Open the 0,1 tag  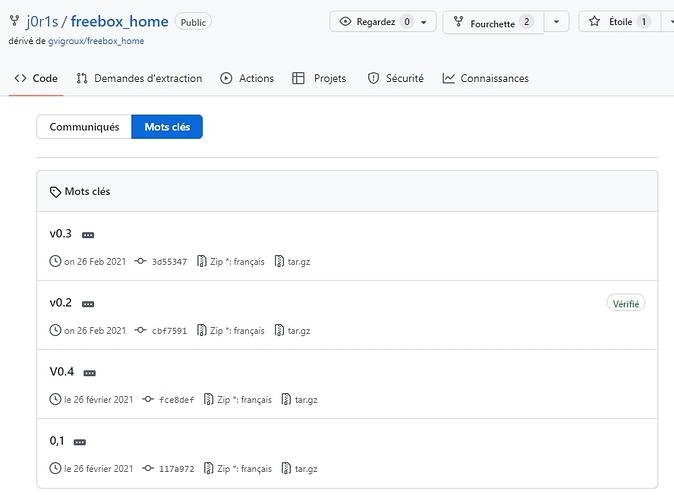pyautogui.click(x=57, y=441)
